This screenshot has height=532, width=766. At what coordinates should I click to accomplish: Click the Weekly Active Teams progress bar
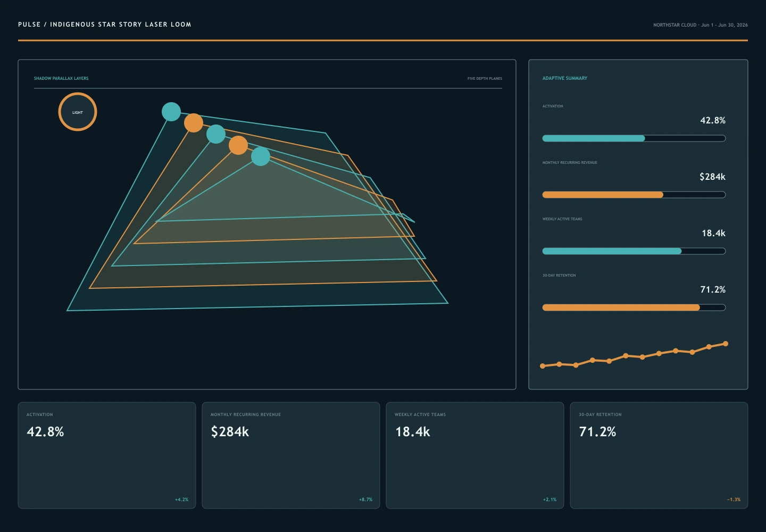pos(634,251)
